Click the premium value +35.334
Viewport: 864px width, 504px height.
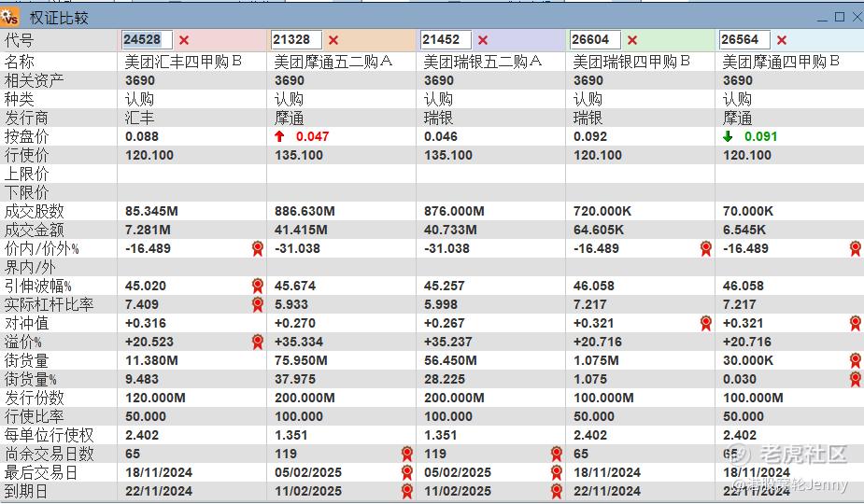click(x=299, y=342)
